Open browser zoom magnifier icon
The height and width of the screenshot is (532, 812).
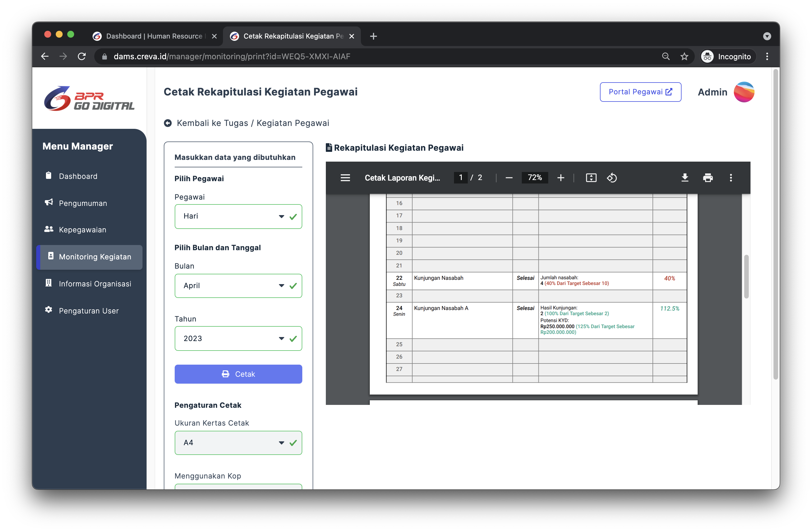[x=666, y=56]
